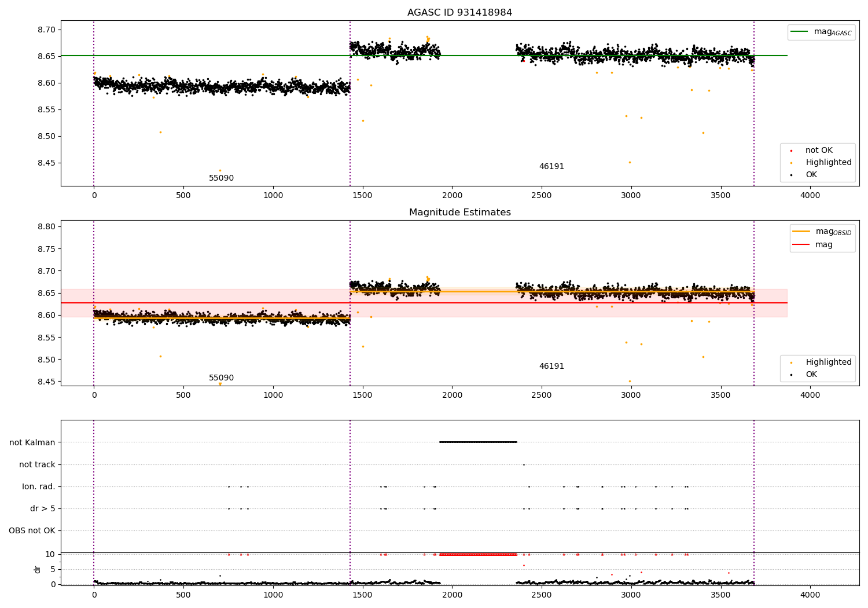Select obsid label '55090' in Magnitude Estimates plot
The image size is (868, 608).
(x=221, y=378)
